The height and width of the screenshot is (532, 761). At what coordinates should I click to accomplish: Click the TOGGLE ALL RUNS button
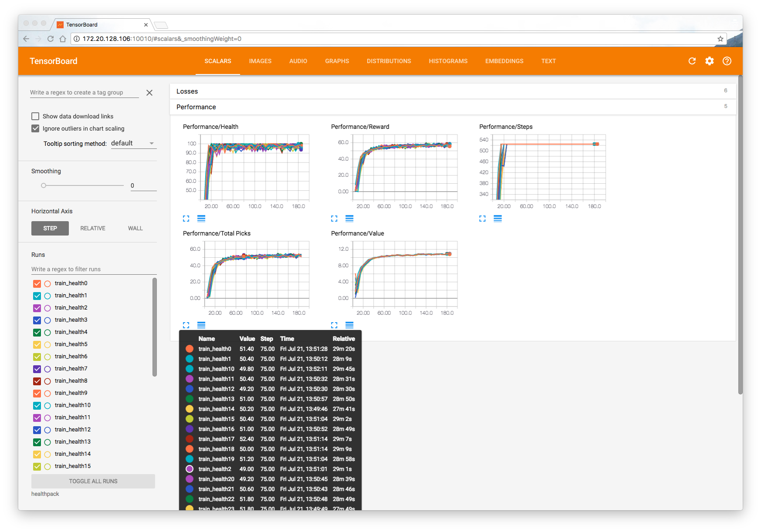(93, 481)
